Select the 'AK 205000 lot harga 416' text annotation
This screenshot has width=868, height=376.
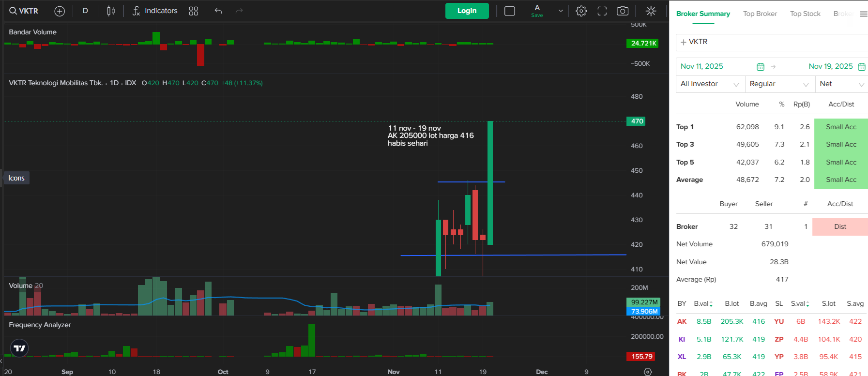click(x=431, y=135)
